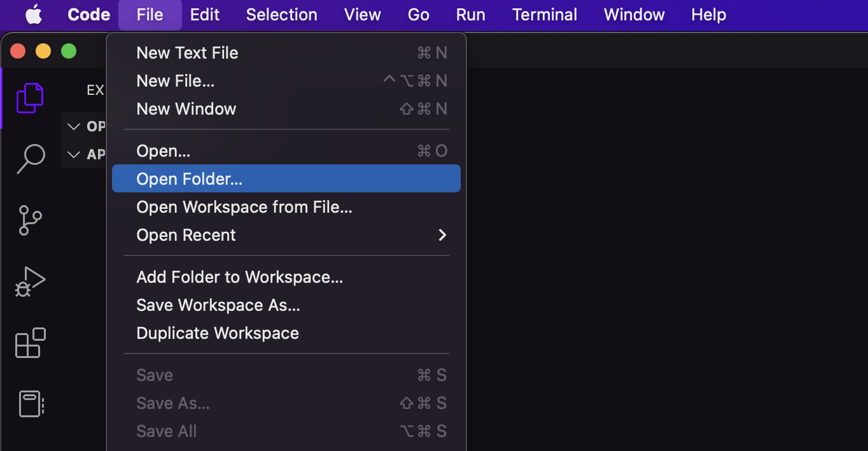Open the Explorer view in activity bar
Image resolution: width=868 pixels, height=451 pixels.
tap(29, 97)
